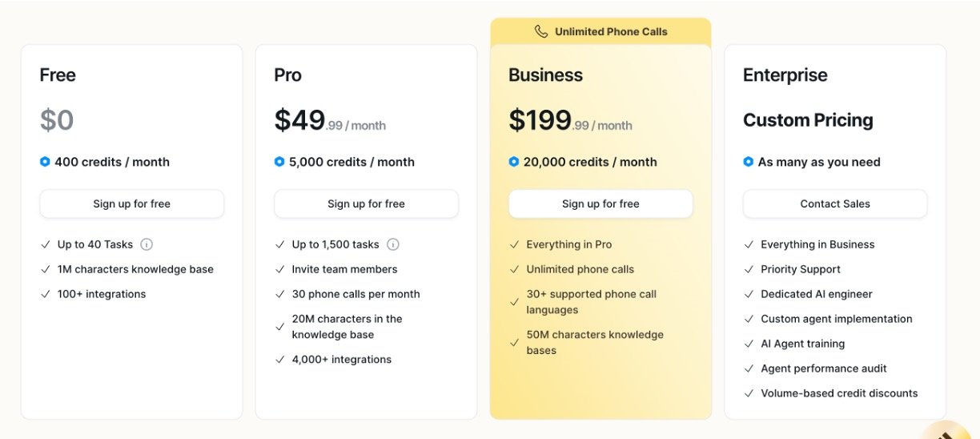Click the phone icon in Unlimited Phone Calls banner
Viewport: 980px width, 439px height.
pyautogui.click(x=541, y=32)
